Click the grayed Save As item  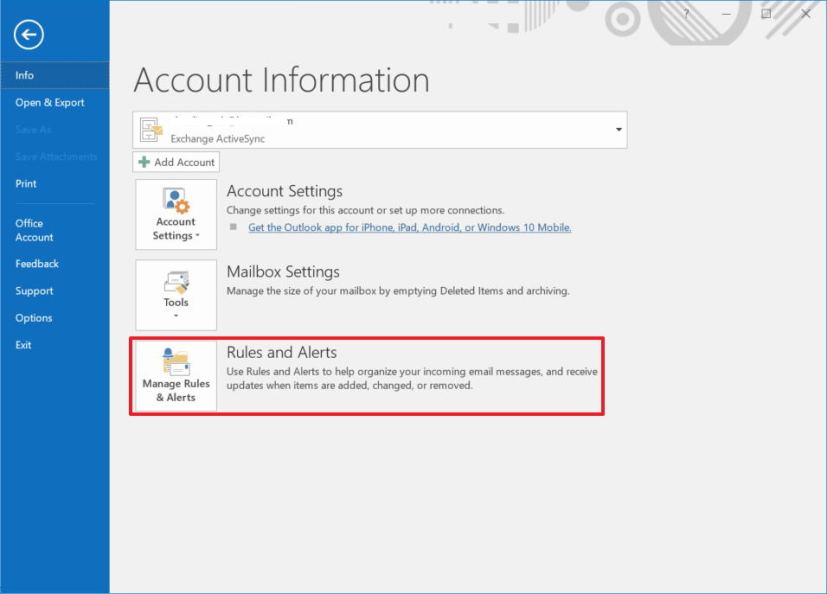33,130
